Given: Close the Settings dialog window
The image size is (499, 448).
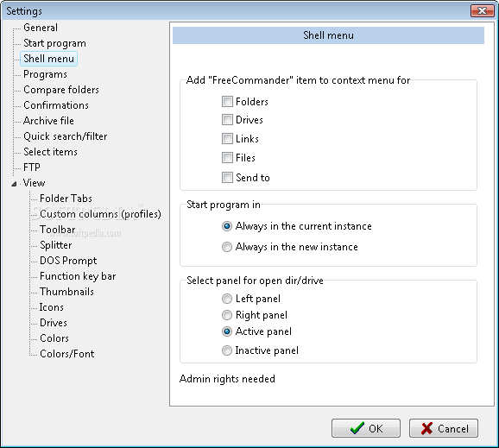Looking at the screenshot, I should click(x=482, y=10).
